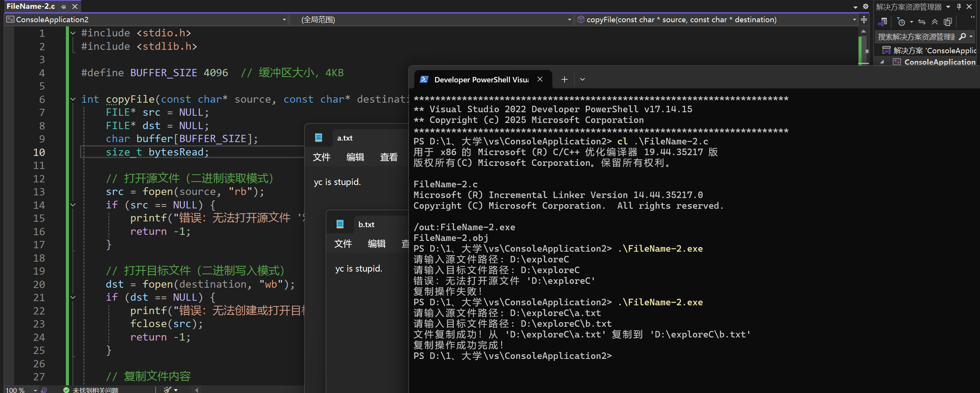The width and height of the screenshot is (980, 393).
Task: Collapse the if (dst == NULL) block
Action: (x=73, y=298)
